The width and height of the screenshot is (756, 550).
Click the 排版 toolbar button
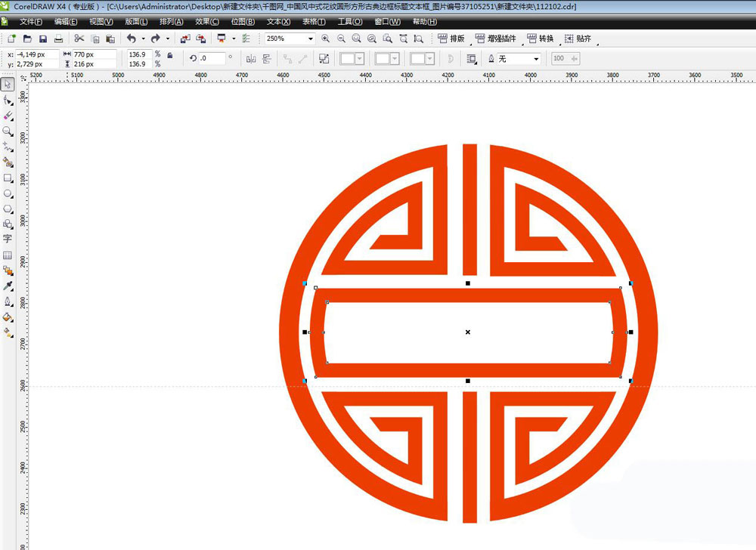click(x=451, y=39)
